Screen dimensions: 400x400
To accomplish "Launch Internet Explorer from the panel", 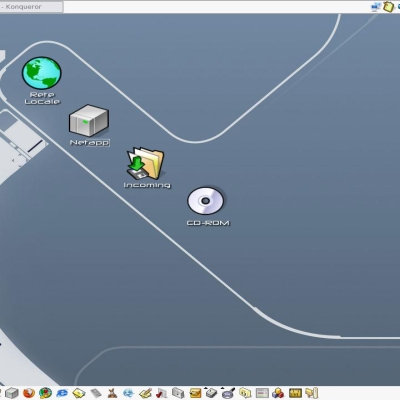I will coord(62,393).
